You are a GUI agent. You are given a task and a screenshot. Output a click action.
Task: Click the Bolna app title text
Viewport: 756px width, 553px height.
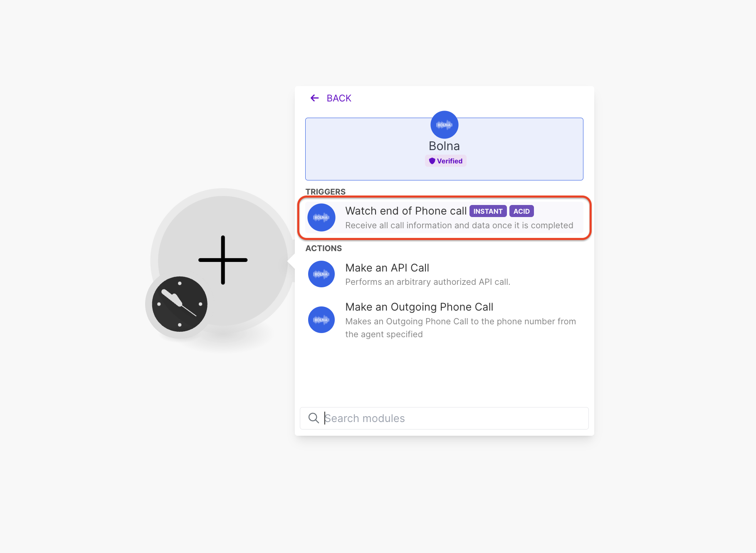pos(444,146)
